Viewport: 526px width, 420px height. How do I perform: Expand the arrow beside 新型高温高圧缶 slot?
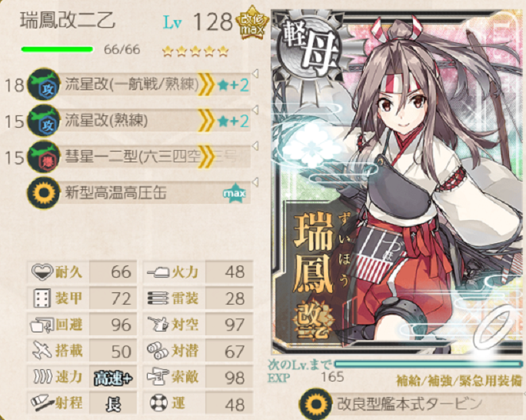tap(255, 182)
